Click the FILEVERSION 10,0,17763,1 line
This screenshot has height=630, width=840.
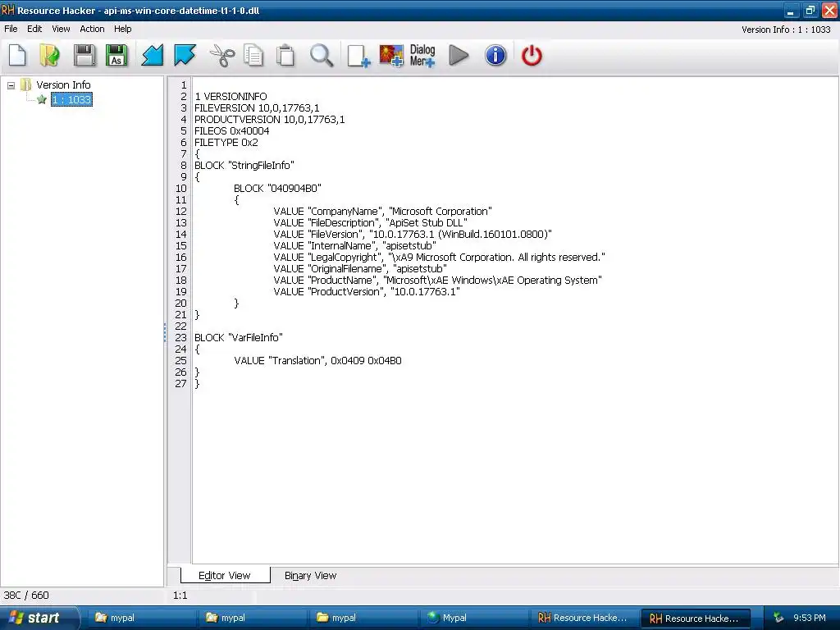pos(257,107)
